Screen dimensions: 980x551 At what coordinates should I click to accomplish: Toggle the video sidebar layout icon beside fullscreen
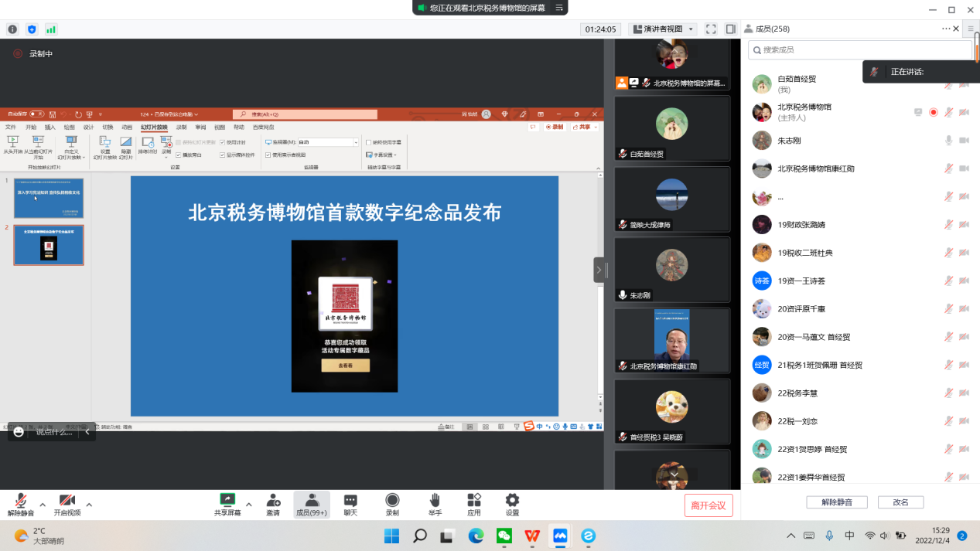730,29
